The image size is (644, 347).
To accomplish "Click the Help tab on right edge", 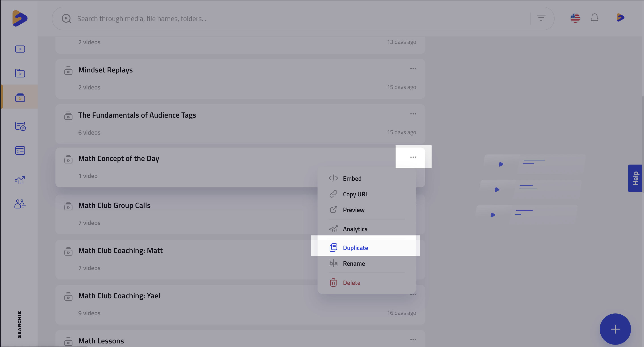I will pyautogui.click(x=635, y=178).
